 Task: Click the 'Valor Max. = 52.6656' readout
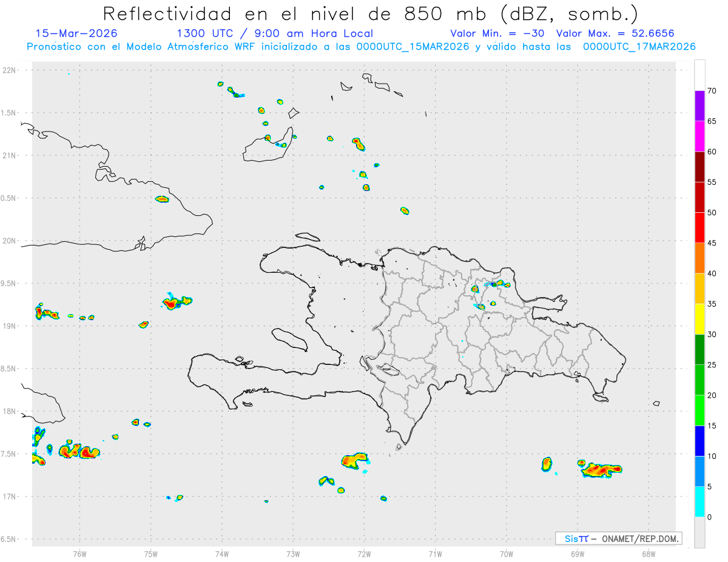(x=615, y=33)
